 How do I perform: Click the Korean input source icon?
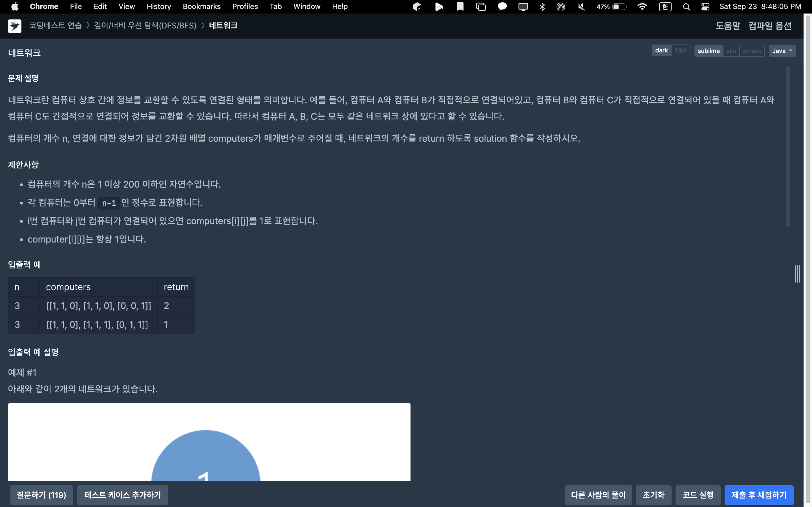coord(665,7)
